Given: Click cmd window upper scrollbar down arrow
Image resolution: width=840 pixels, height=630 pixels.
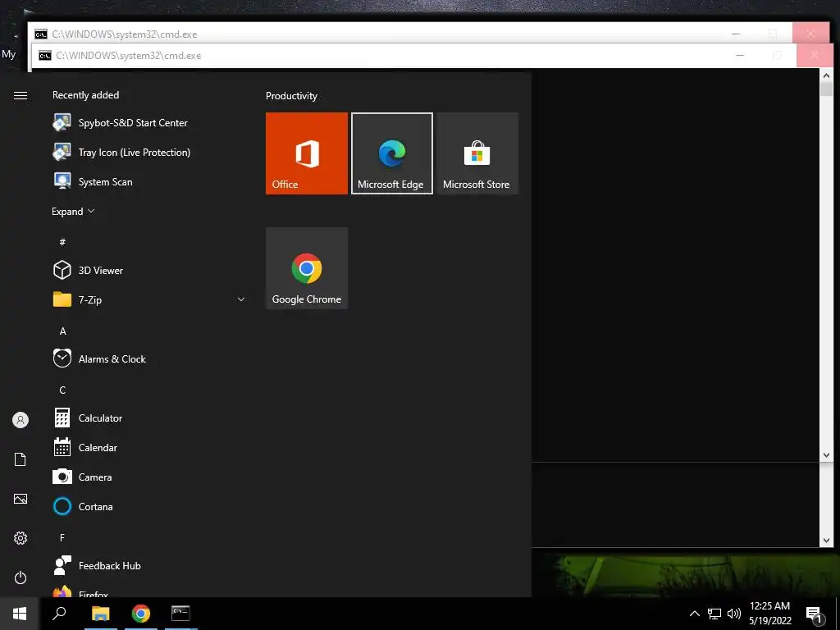Looking at the screenshot, I should 826,455.
